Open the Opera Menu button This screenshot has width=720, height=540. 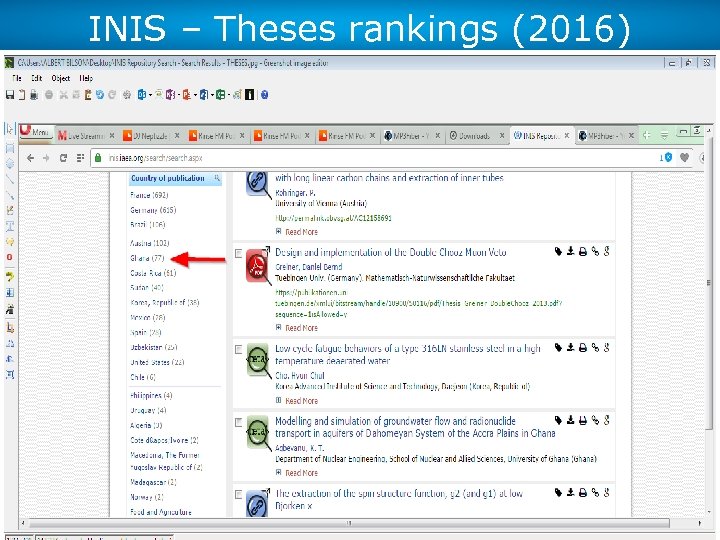(x=36, y=132)
